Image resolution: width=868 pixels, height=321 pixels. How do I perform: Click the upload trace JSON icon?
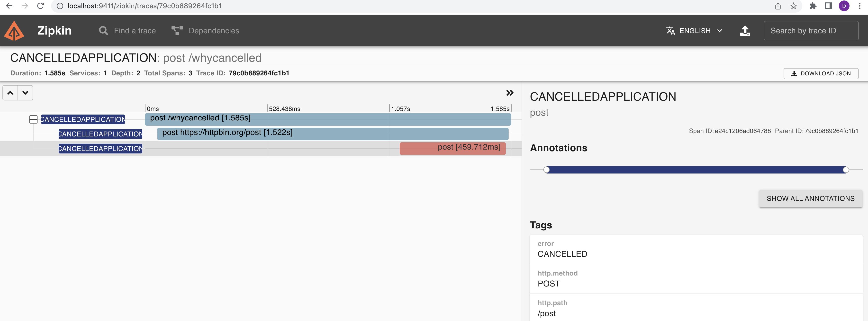click(x=745, y=30)
